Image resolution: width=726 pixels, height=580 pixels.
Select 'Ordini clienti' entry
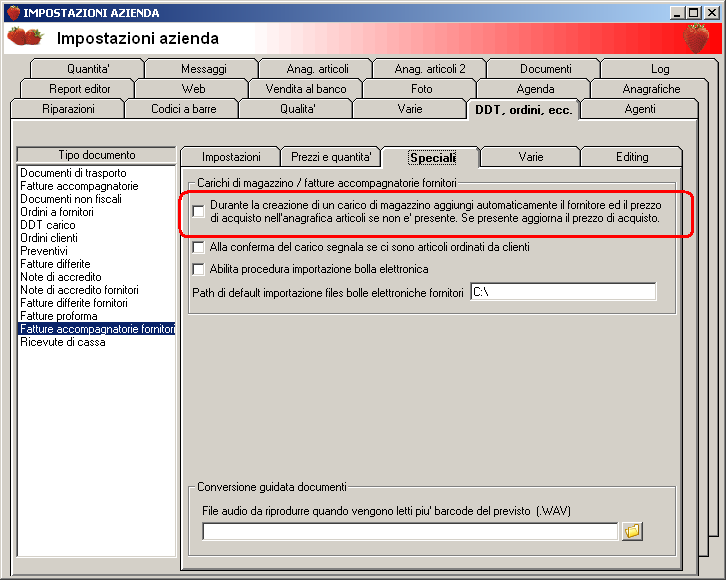click(96, 237)
